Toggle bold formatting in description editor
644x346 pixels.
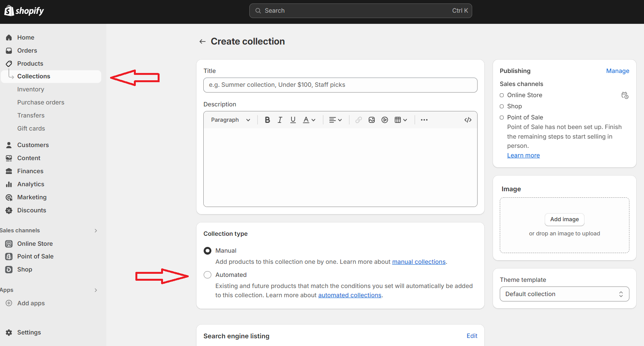[x=267, y=120]
